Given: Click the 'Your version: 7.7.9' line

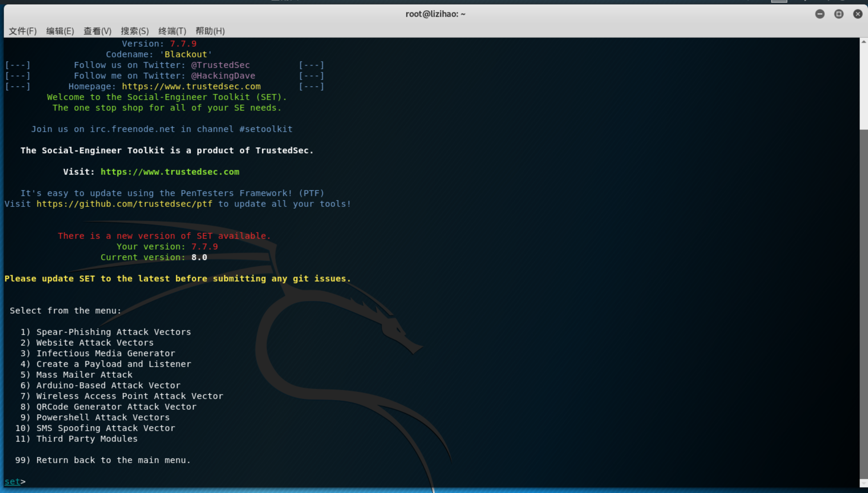Looking at the screenshot, I should coord(167,246).
